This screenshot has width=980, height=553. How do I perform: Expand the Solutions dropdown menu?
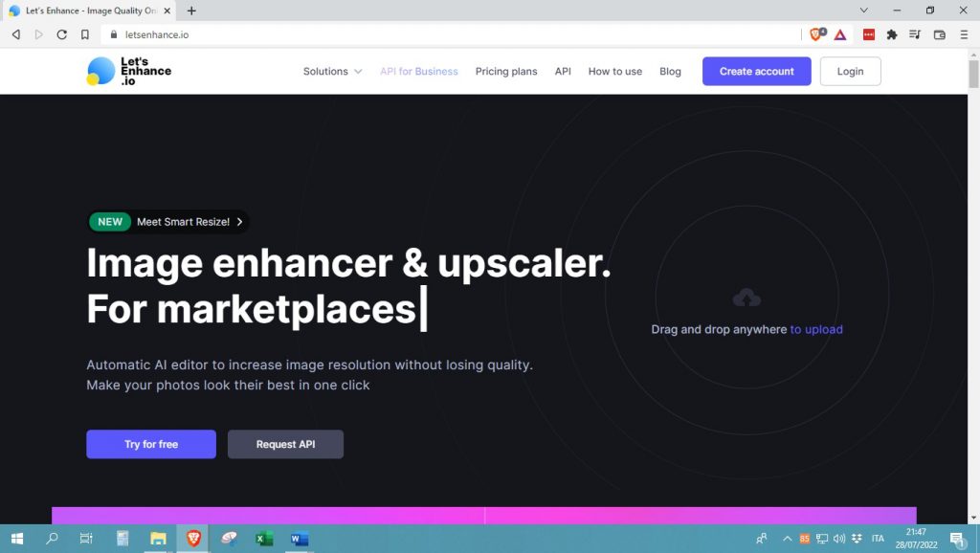[332, 72]
